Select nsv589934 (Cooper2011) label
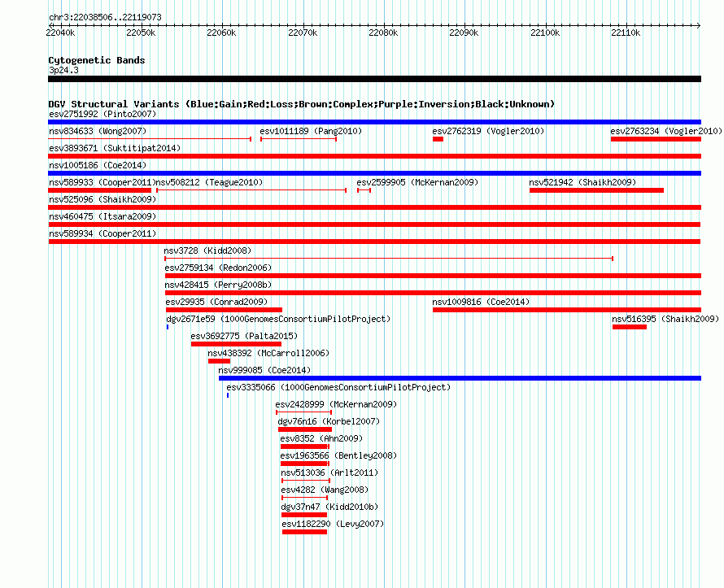Viewport: 724px width, 588px height. (102, 233)
